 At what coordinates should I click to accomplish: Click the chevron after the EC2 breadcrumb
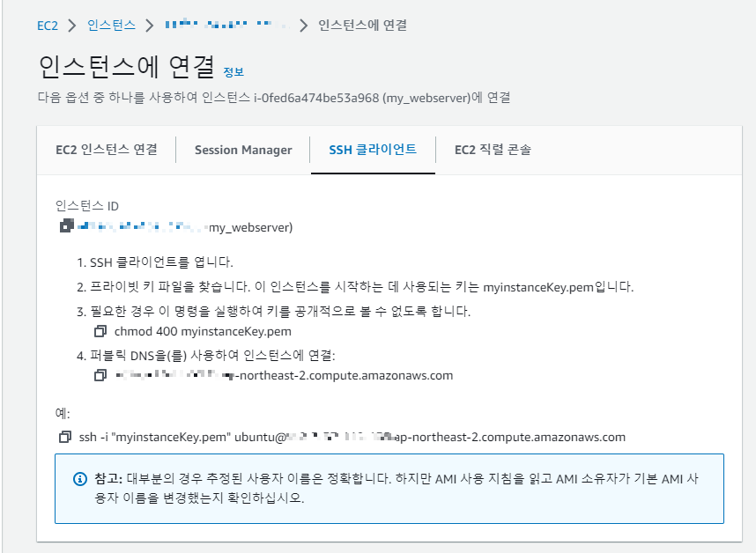[x=72, y=26]
